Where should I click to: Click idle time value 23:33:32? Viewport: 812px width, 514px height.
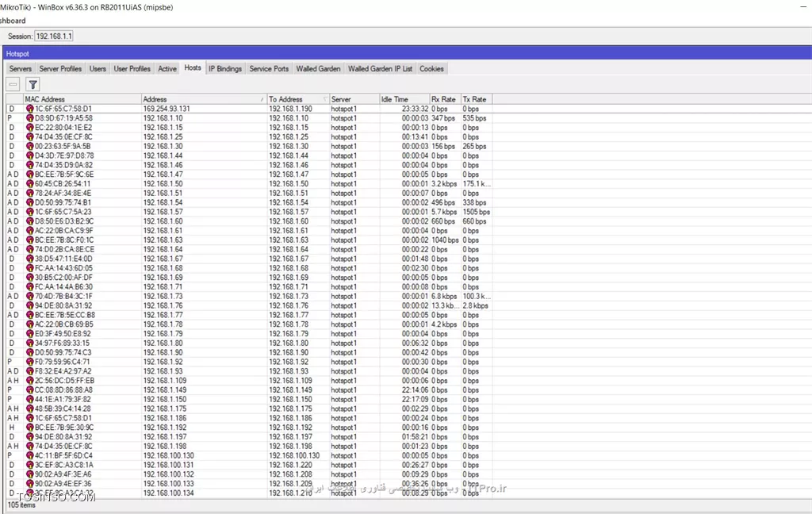click(415, 109)
